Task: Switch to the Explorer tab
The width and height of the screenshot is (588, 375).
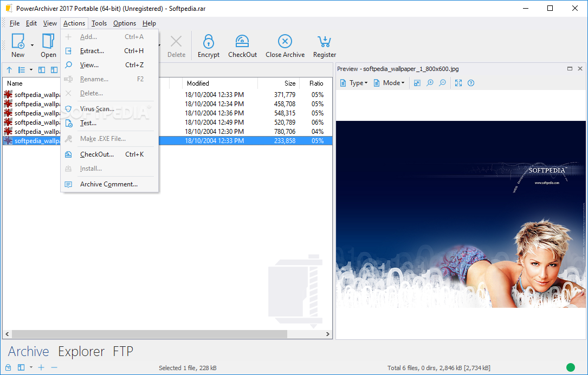Action: click(x=81, y=351)
